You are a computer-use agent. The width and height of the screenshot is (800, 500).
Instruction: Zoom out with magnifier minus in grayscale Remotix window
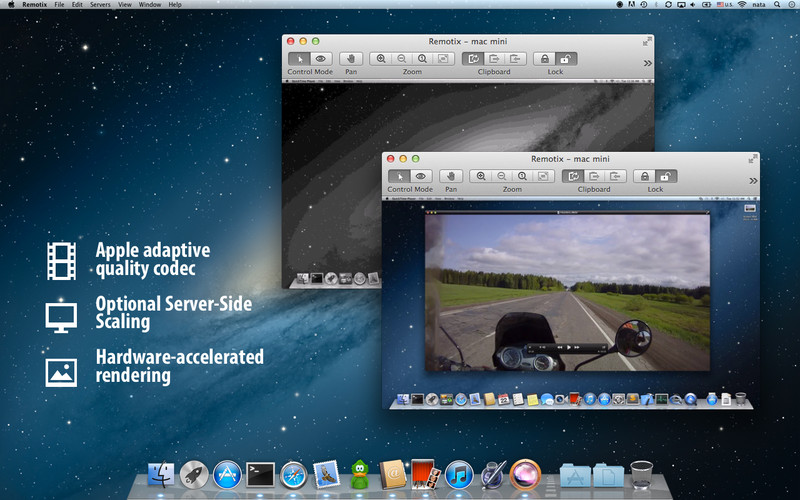(x=402, y=59)
